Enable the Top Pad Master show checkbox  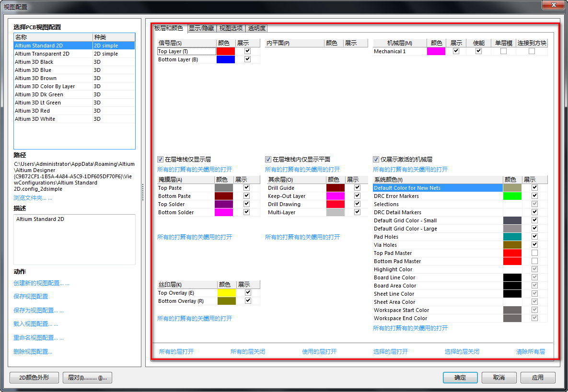tap(534, 253)
